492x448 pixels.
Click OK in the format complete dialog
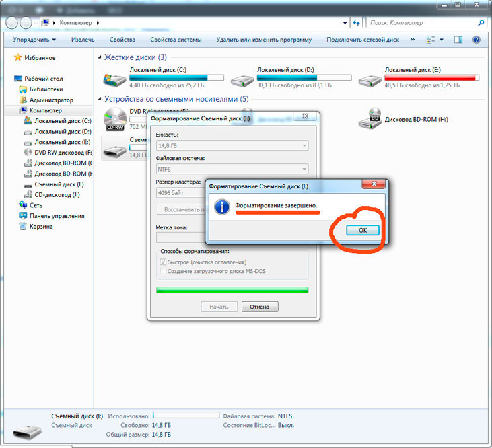point(362,231)
